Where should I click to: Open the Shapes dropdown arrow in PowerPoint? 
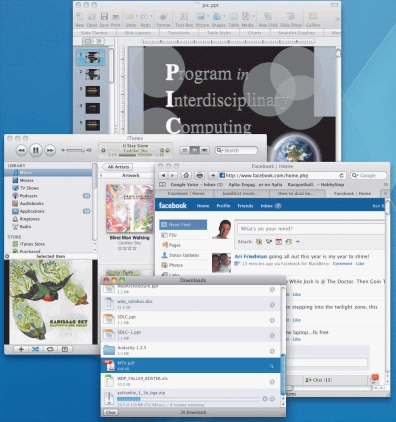point(224,16)
